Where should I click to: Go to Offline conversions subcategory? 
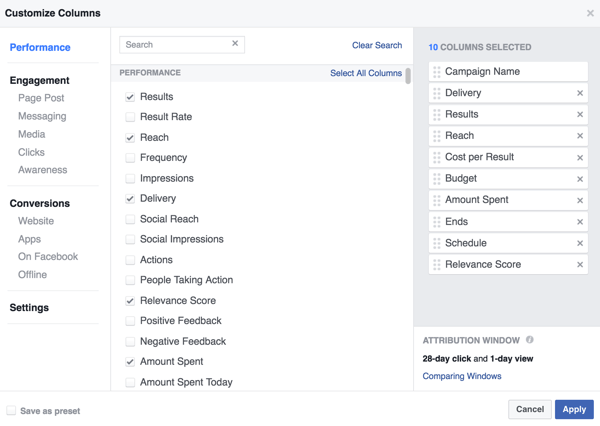point(33,274)
